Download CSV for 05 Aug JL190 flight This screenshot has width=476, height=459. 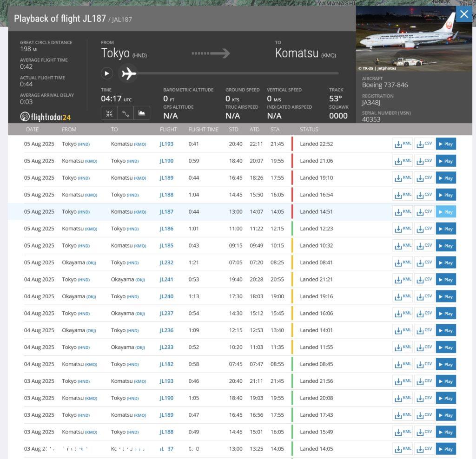coord(424,161)
